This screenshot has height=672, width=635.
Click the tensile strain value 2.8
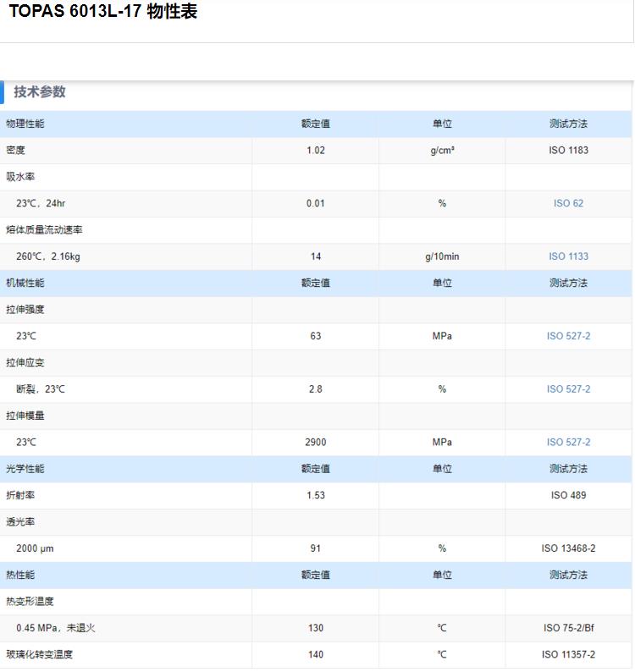click(x=316, y=389)
